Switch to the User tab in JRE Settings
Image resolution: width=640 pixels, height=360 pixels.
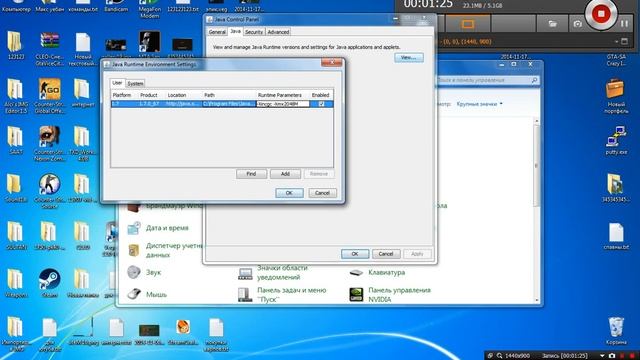(x=117, y=83)
